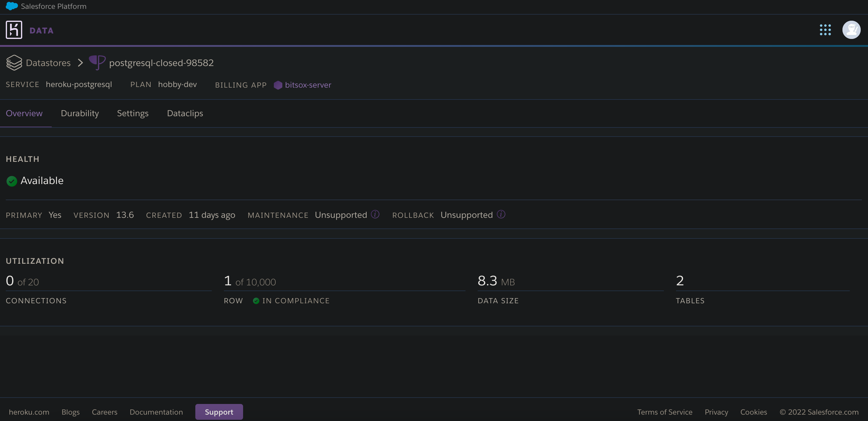Click the version 13.6 value
Image resolution: width=868 pixels, height=421 pixels.
click(x=125, y=214)
